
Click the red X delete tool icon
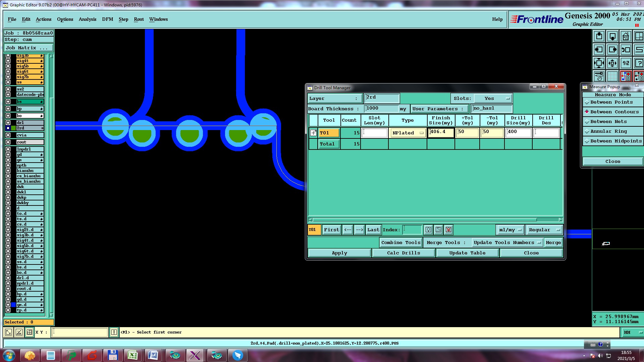pos(448,230)
